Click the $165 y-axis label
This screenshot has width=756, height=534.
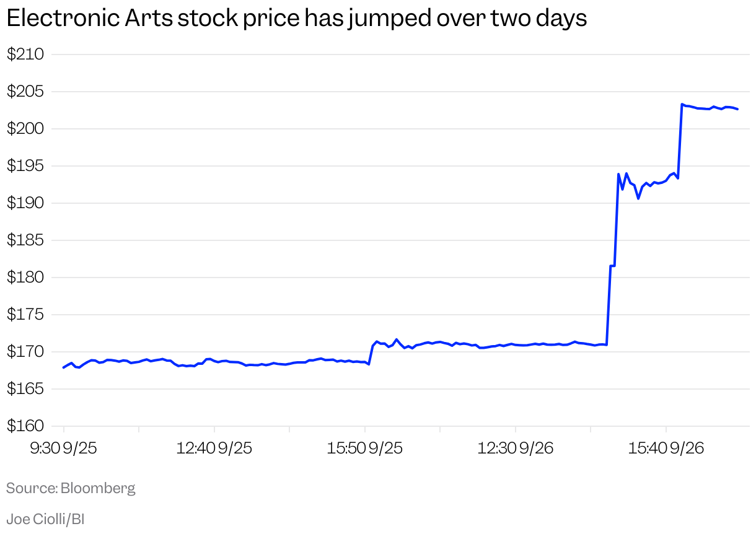click(x=25, y=389)
